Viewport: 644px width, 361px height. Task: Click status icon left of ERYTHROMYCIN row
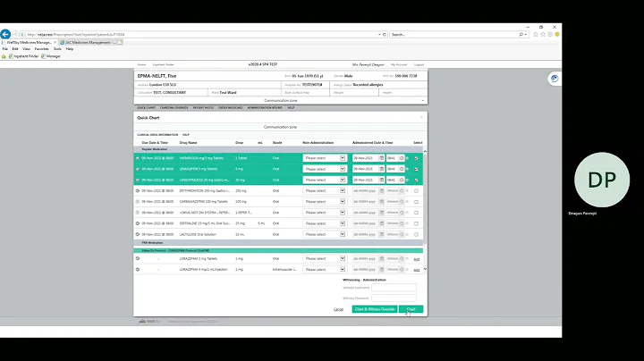click(138, 190)
